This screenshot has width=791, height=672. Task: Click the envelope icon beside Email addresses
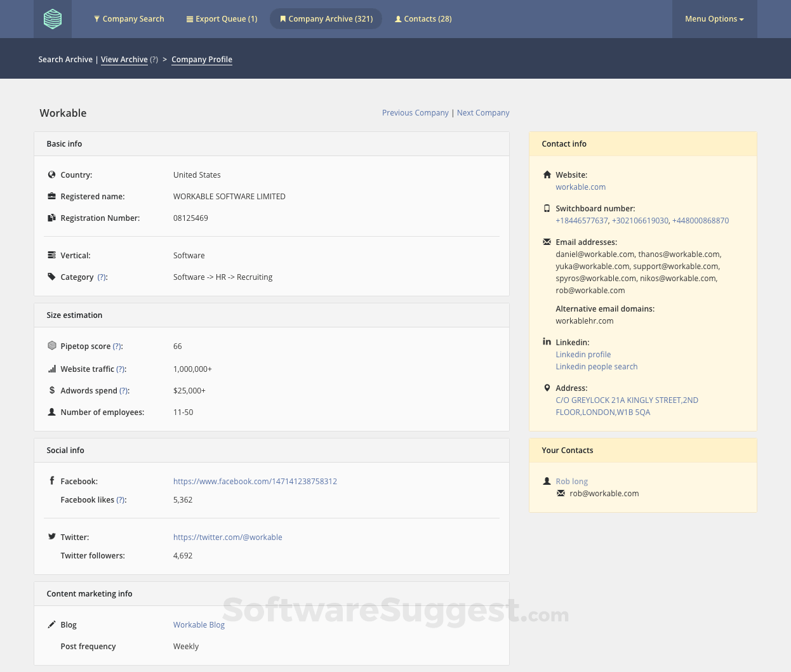point(547,242)
